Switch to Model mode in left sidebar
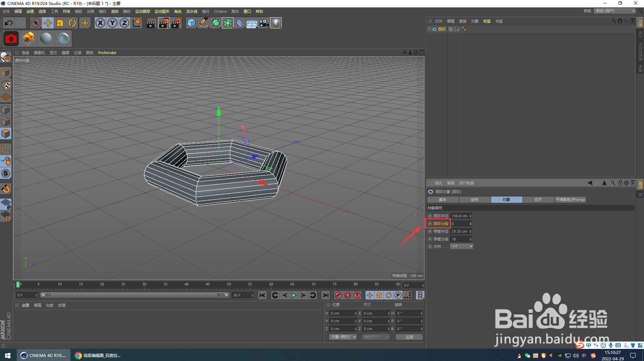644x361 pixels. pos(6,73)
